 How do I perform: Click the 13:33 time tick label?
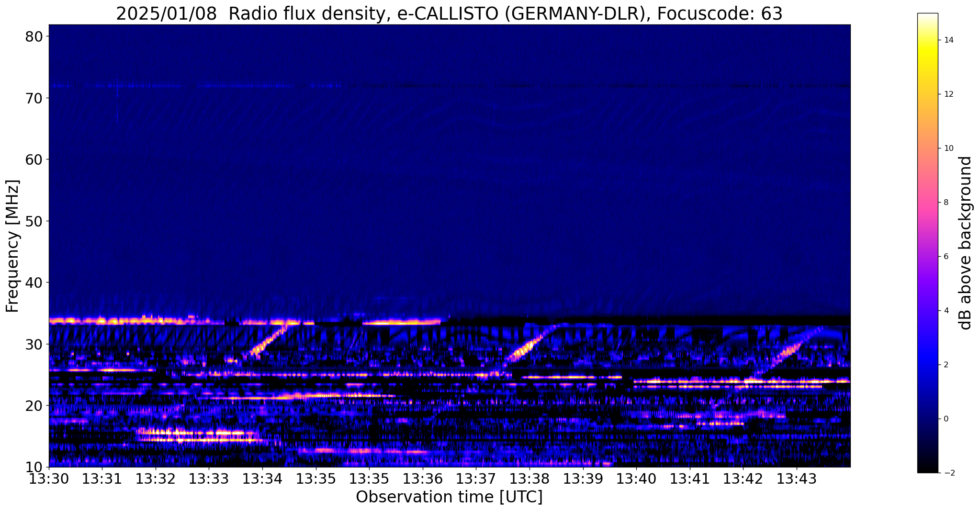[209, 479]
